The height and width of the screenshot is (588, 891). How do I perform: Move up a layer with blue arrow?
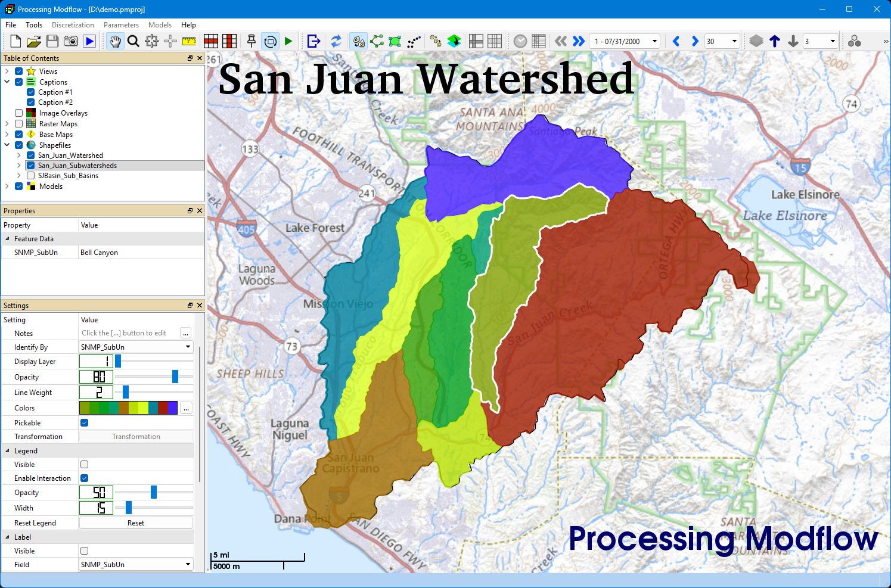pyautogui.click(x=775, y=41)
